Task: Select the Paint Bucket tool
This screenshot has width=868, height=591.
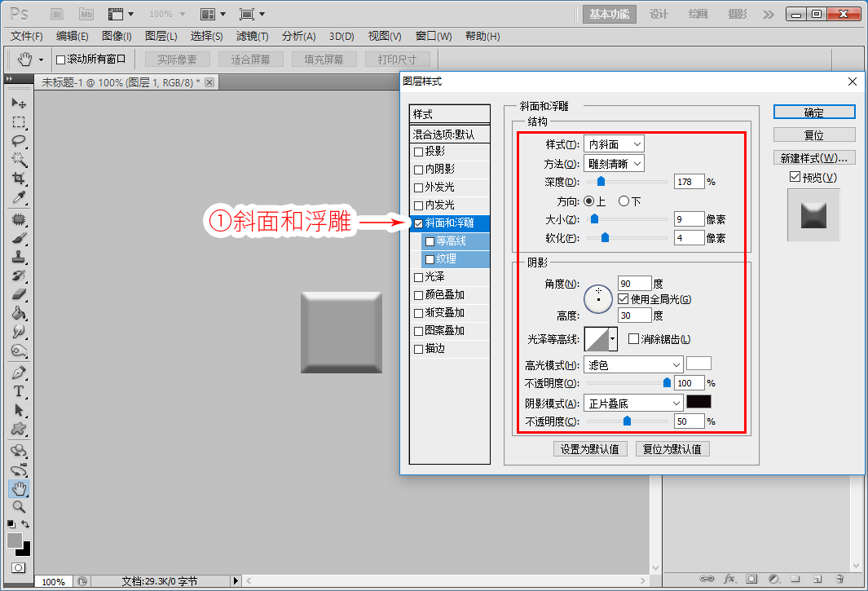Action: click(x=19, y=313)
